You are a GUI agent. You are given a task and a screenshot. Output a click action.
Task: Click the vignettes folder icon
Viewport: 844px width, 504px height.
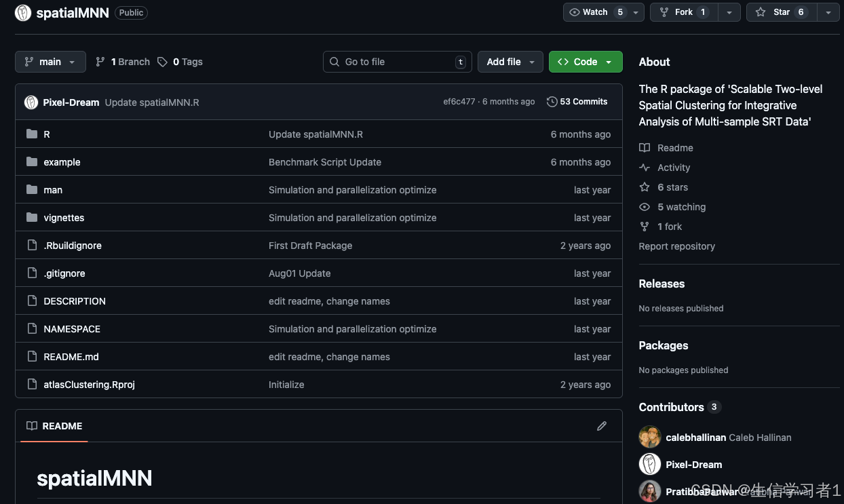coord(32,217)
